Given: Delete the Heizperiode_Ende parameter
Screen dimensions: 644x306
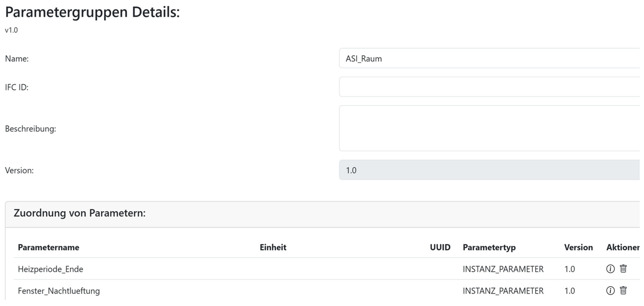Looking at the screenshot, I should coord(623,269).
